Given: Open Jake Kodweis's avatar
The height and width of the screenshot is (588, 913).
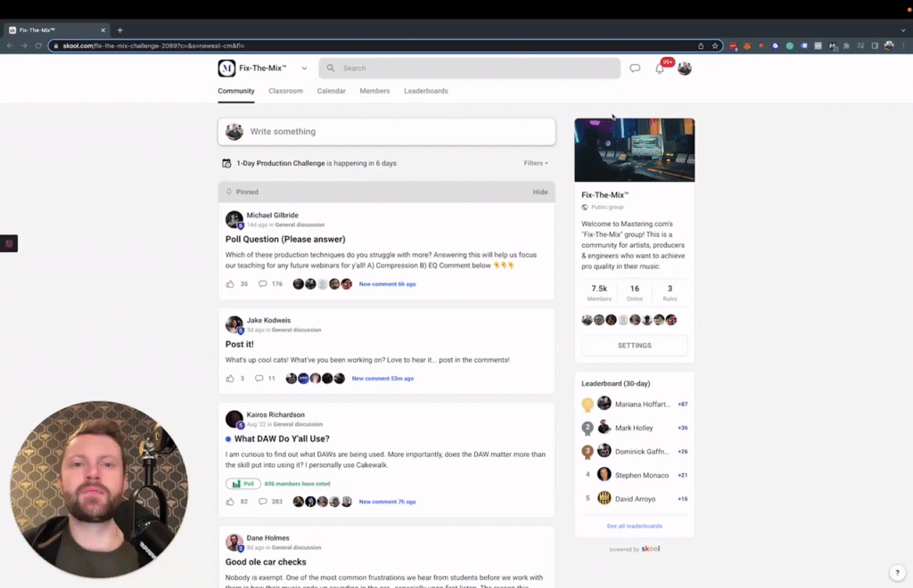Looking at the screenshot, I should pos(234,324).
